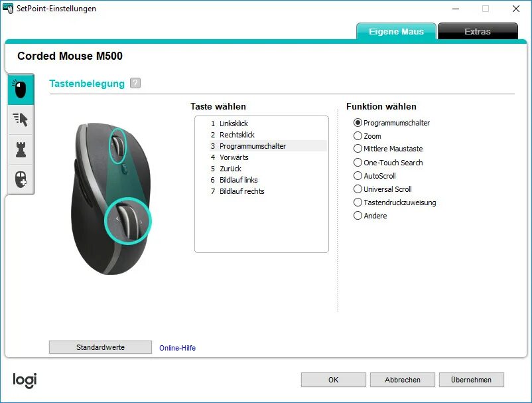Select the Tastendruckzuweisung option
Screen dimensions: 532x403
click(395, 202)
